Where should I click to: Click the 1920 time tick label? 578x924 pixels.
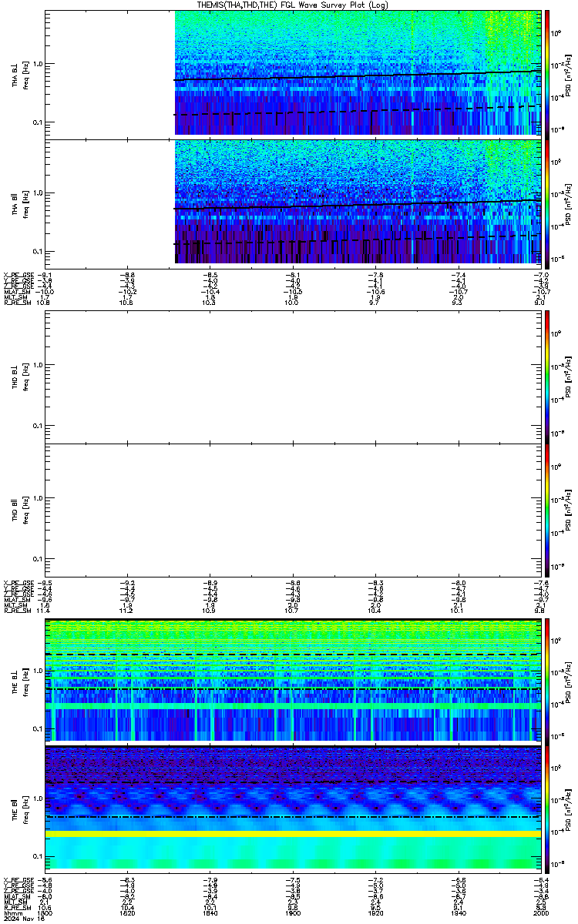[x=375, y=912]
